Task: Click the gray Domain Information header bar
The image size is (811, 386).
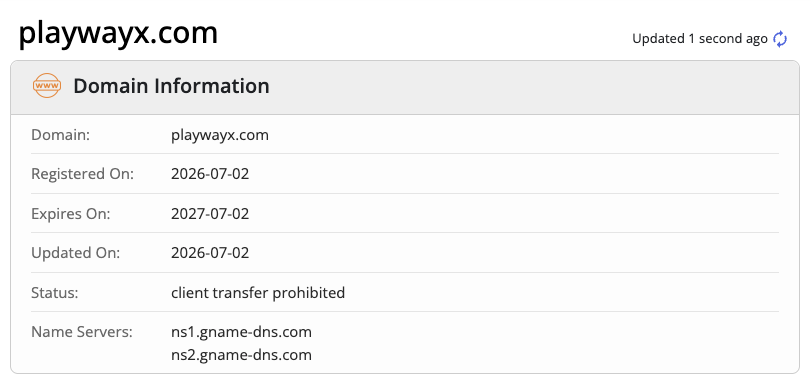Action: (x=405, y=87)
